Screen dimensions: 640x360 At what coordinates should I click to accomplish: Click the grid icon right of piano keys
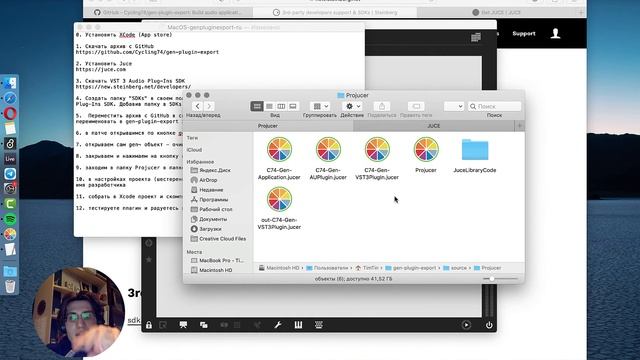tap(319, 325)
